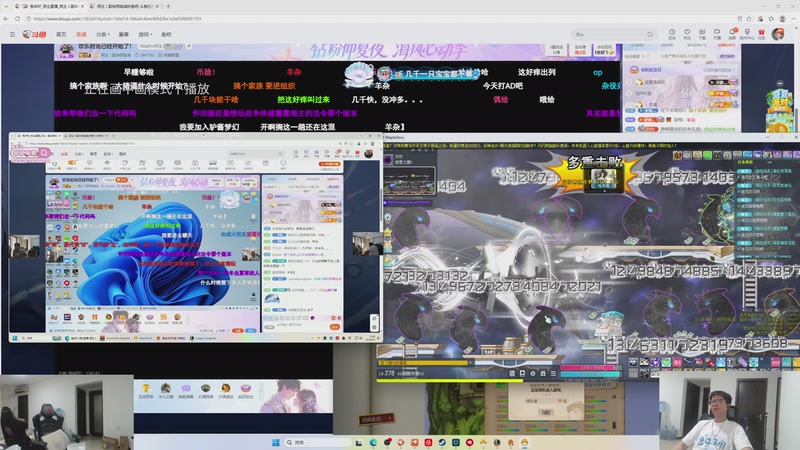Viewport: 800px width, 450px height.
Task: Switch to the second browser tab
Action: [123, 6]
